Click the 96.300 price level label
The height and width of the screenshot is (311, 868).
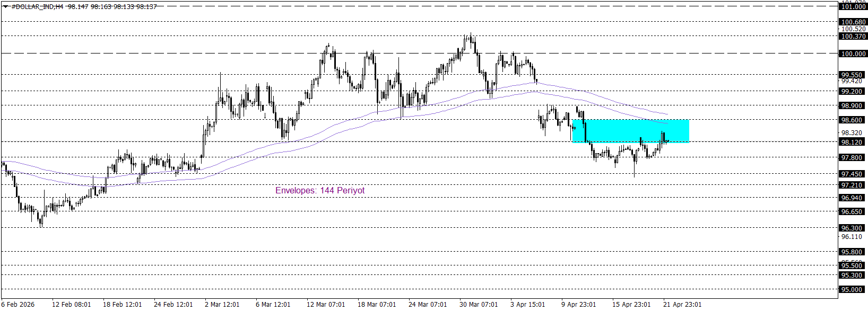coord(852,228)
